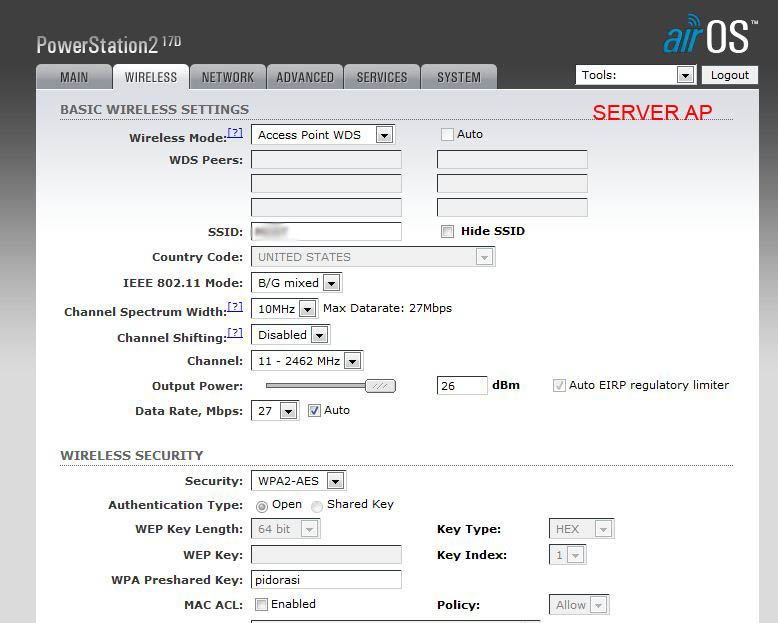The height and width of the screenshot is (623, 778).
Task: Open the Key Index dropdown
Action: tap(567, 555)
